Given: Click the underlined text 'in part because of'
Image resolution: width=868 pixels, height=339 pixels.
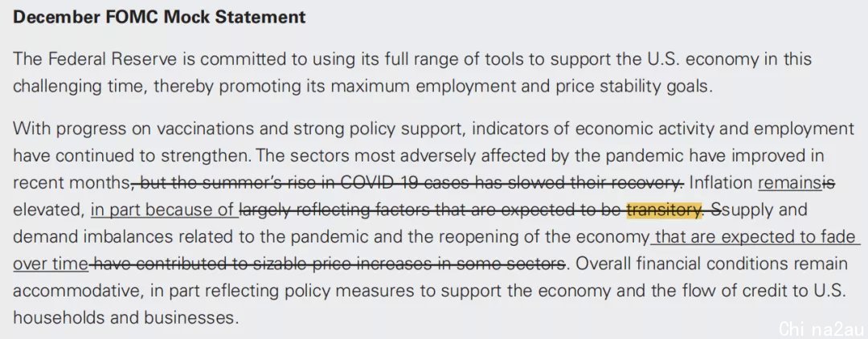Looking at the screenshot, I should (165, 210).
